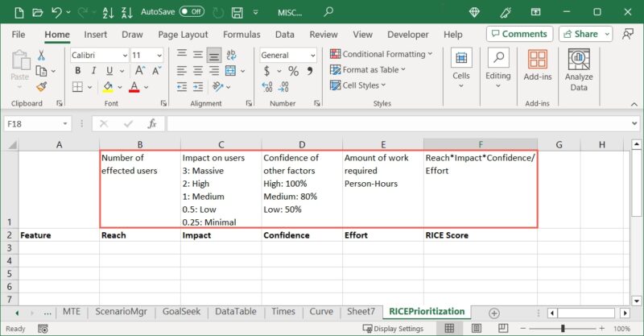Select the Format Painter brush
Image resolution: width=644 pixels, height=336 pixels.
pos(41,87)
